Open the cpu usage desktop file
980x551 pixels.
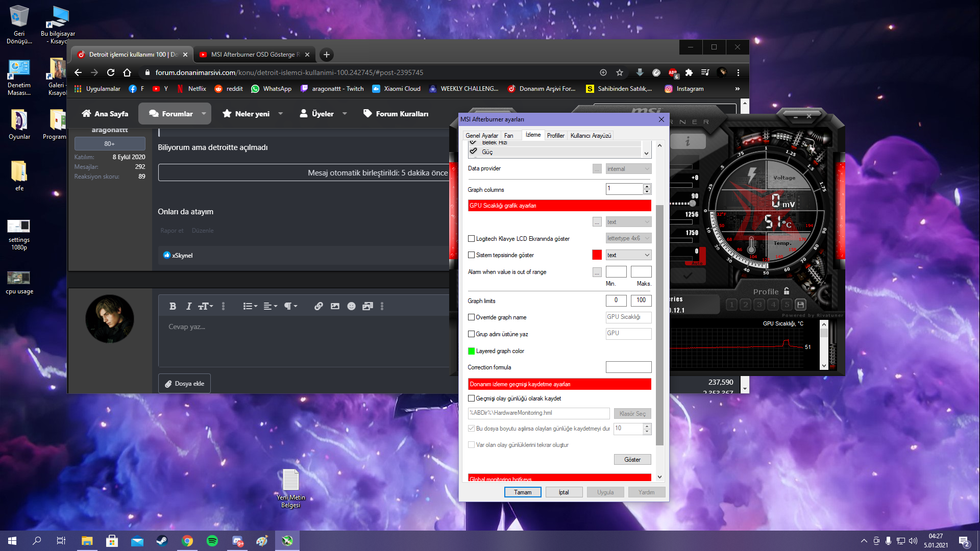pos(19,282)
